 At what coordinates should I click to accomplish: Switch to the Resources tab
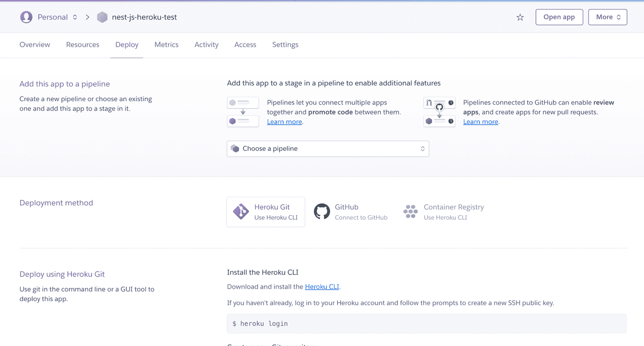pos(83,45)
